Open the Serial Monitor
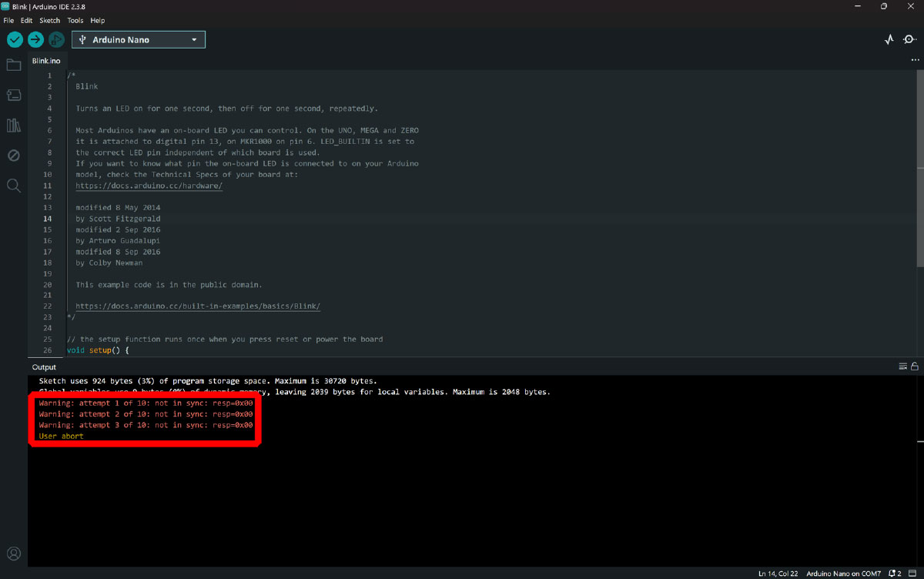Screen dimensions: 924x579 909,39
